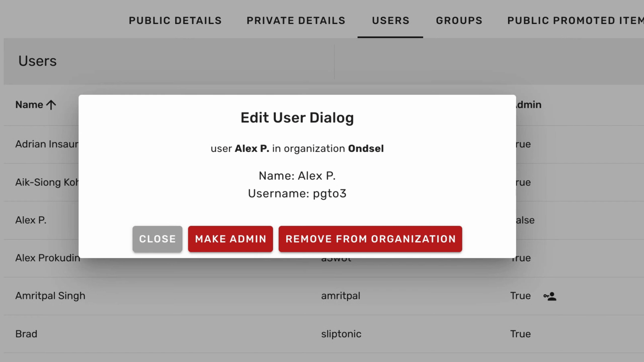Click the Admin column header

pos(528,105)
